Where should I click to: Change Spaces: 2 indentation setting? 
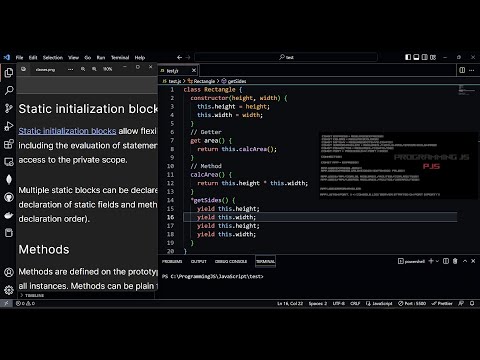(x=318, y=303)
